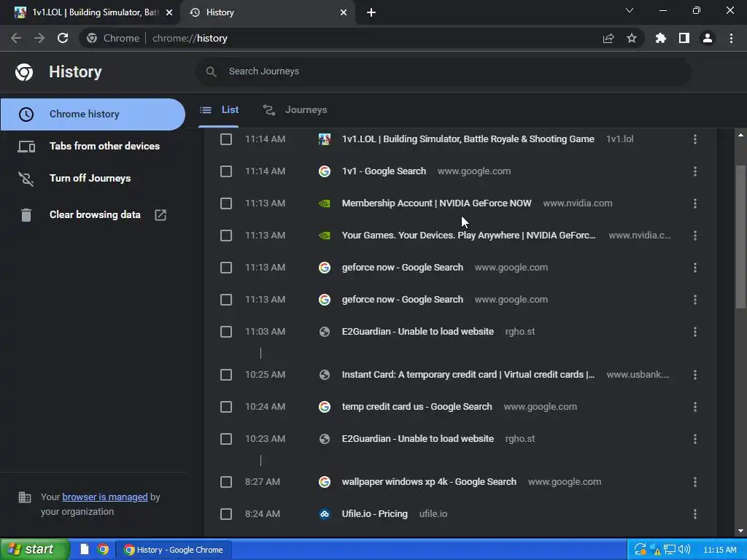Check the 11:03 AM E2Guardian entry box
Image resolution: width=747 pixels, height=560 pixels.
click(226, 332)
